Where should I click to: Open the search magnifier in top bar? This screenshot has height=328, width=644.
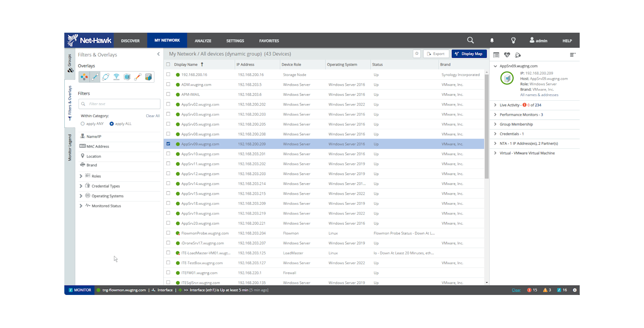[470, 40]
